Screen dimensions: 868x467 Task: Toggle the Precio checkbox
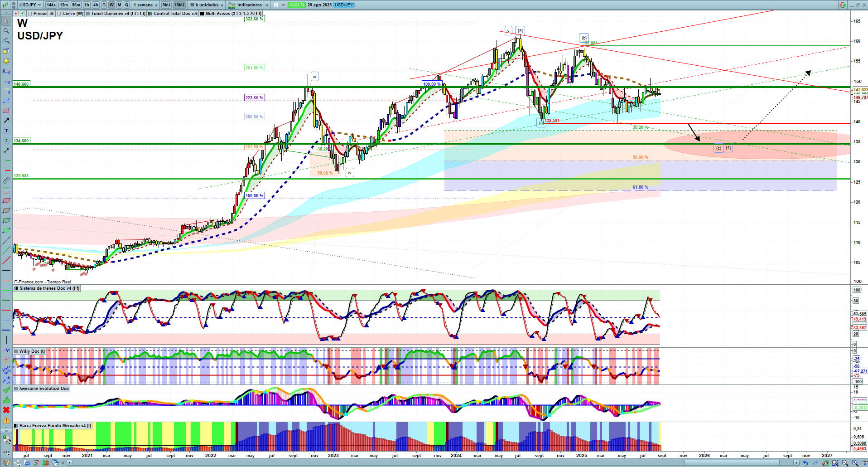click(x=30, y=14)
